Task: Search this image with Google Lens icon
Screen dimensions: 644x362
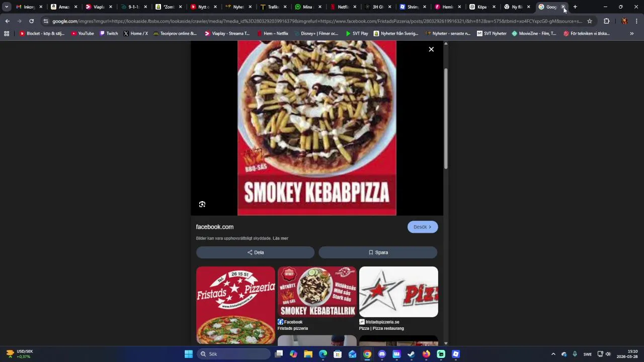Action: 202,204
